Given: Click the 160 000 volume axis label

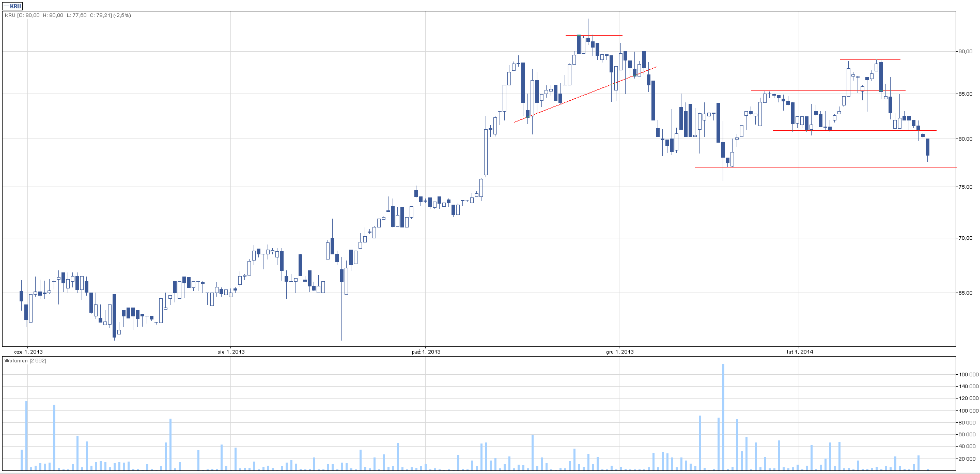Looking at the screenshot, I should coord(969,375).
